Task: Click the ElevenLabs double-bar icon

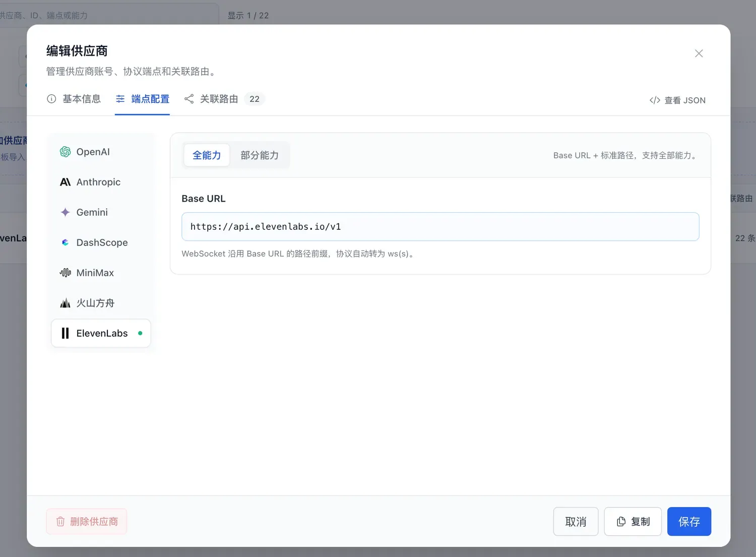Action: tap(65, 333)
